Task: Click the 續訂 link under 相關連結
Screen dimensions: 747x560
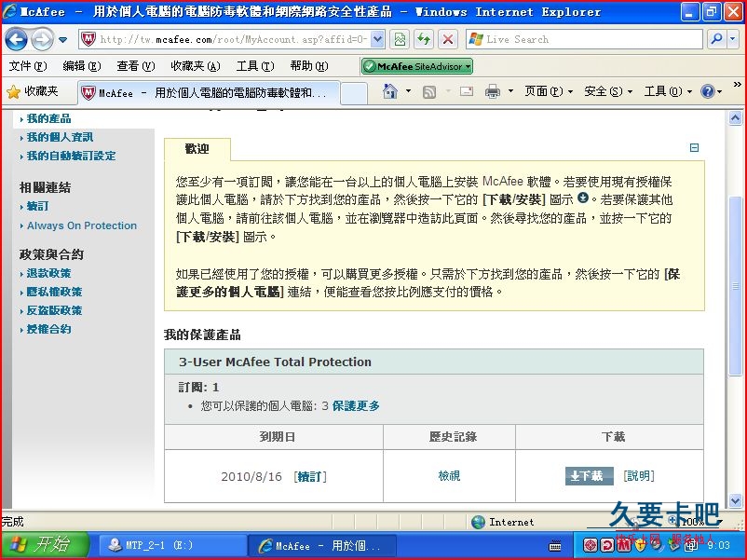Action: tap(37, 206)
